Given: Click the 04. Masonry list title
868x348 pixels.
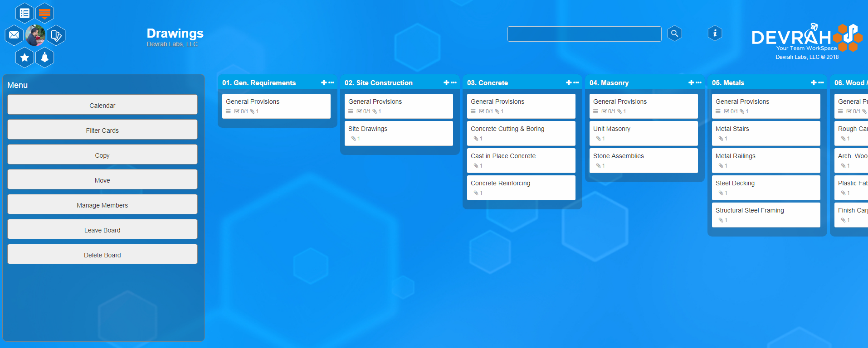Looking at the screenshot, I should pyautogui.click(x=609, y=83).
